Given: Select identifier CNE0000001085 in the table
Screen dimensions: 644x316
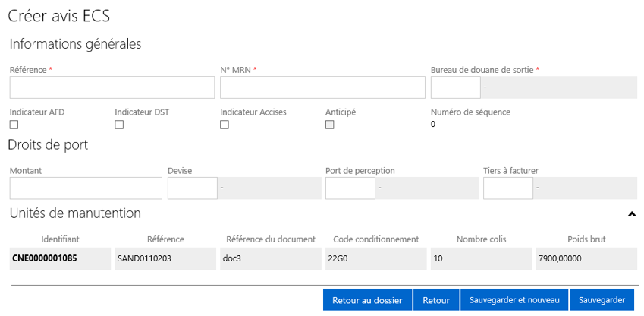Looking at the screenshot, I should coord(61,259).
